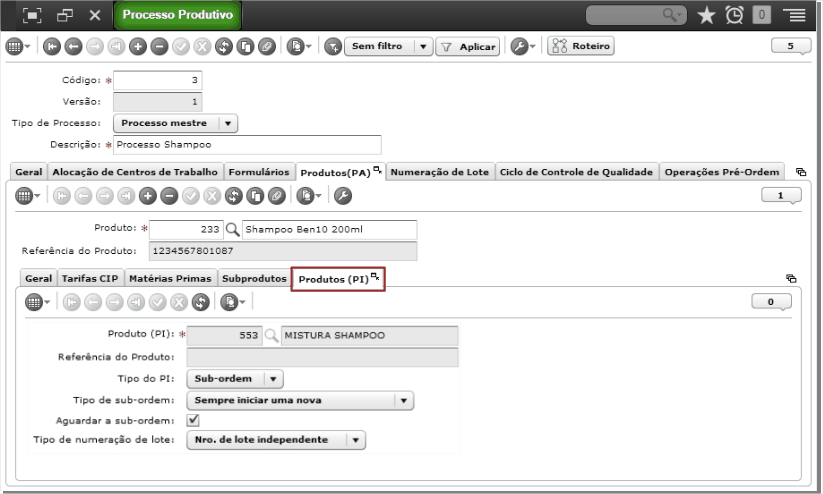The height and width of the screenshot is (494, 823).
Task: Remove product in Produtos(PA) toolbar
Action: coord(169,196)
